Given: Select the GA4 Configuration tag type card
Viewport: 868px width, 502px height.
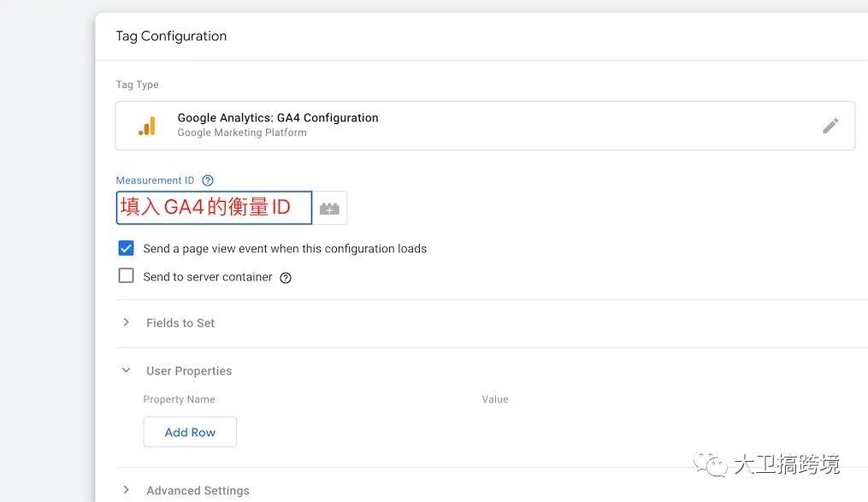Looking at the screenshot, I should click(485, 126).
